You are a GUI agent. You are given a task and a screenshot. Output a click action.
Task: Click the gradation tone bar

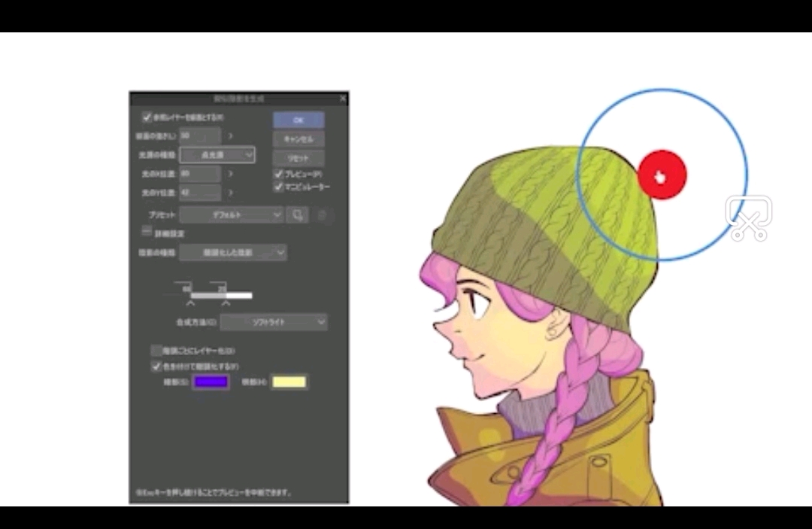click(222, 295)
